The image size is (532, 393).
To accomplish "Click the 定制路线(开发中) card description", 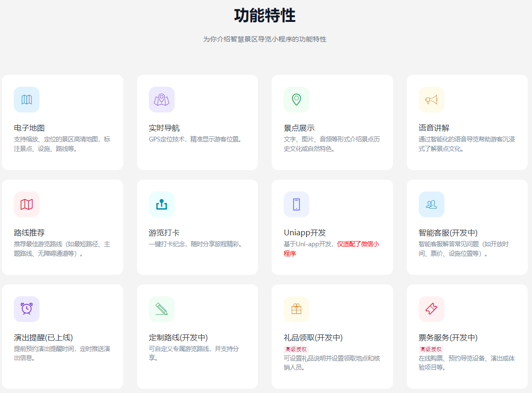I will tap(194, 353).
